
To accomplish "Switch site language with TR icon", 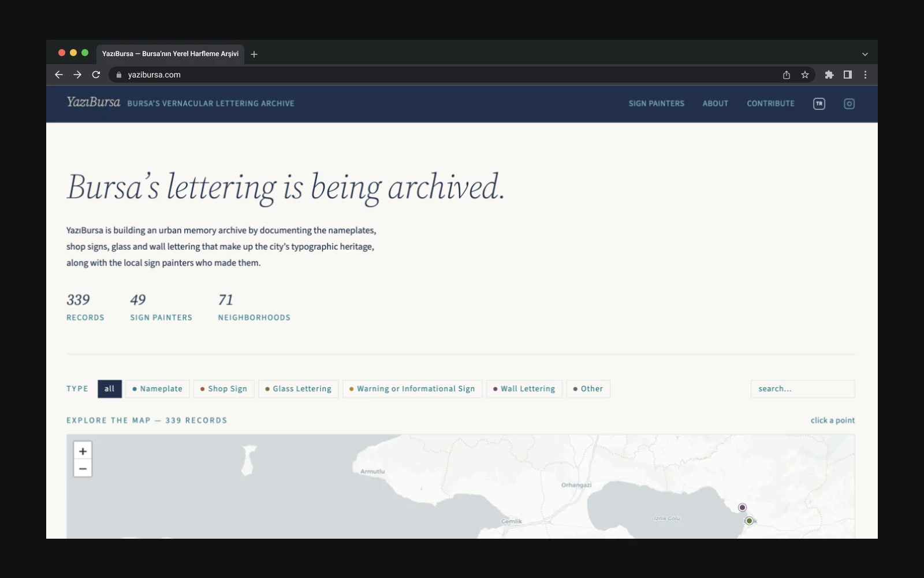I will coord(819,103).
